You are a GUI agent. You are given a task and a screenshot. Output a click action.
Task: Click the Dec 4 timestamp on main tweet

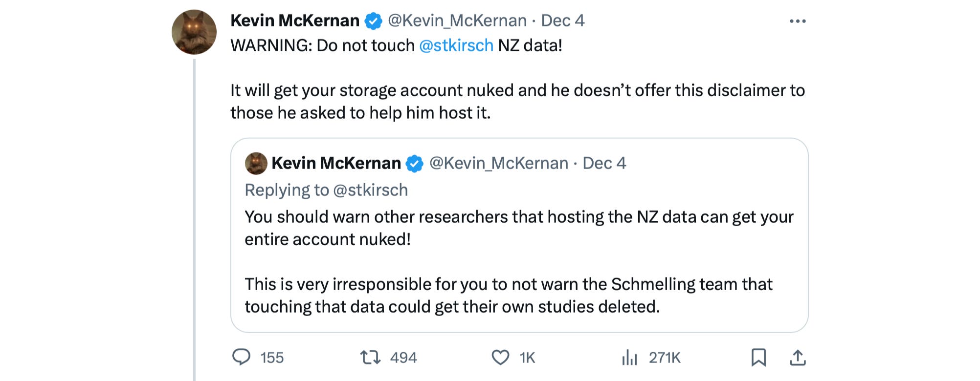coord(562,21)
